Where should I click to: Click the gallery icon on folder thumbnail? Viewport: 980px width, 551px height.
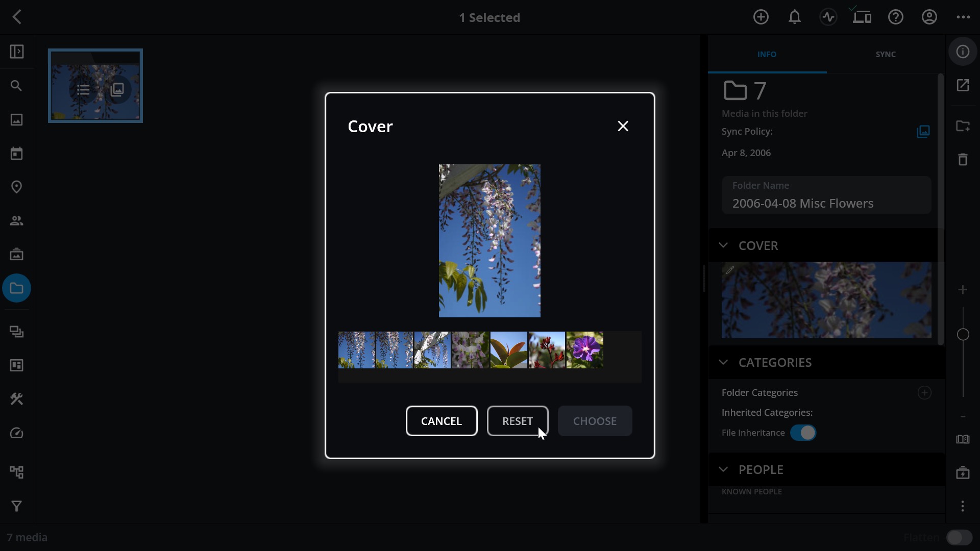[x=117, y=90]
